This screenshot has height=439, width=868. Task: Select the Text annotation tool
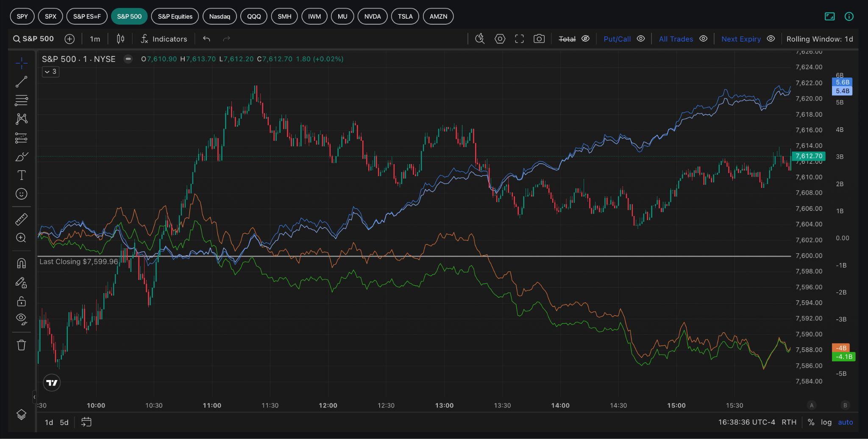(21, 175)
